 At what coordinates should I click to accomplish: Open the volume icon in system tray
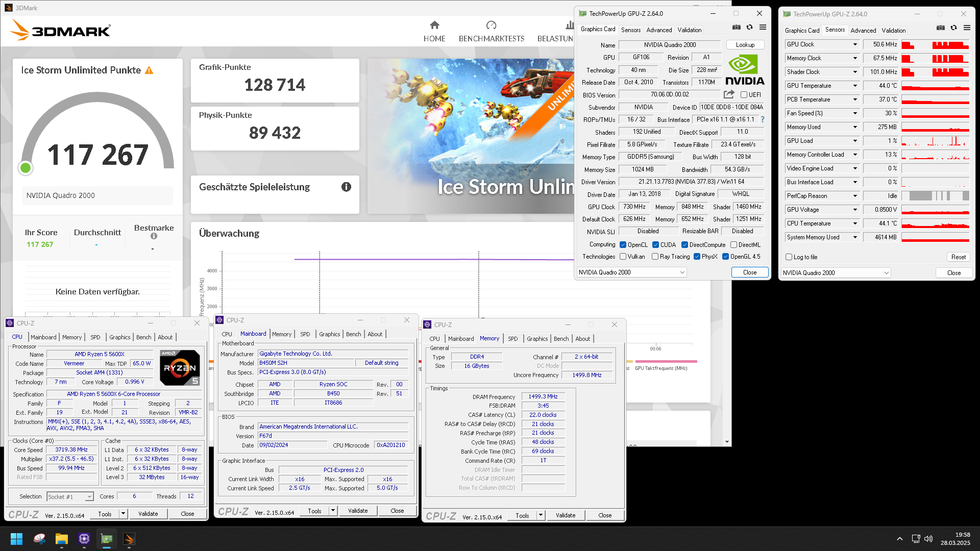[928, 539]
